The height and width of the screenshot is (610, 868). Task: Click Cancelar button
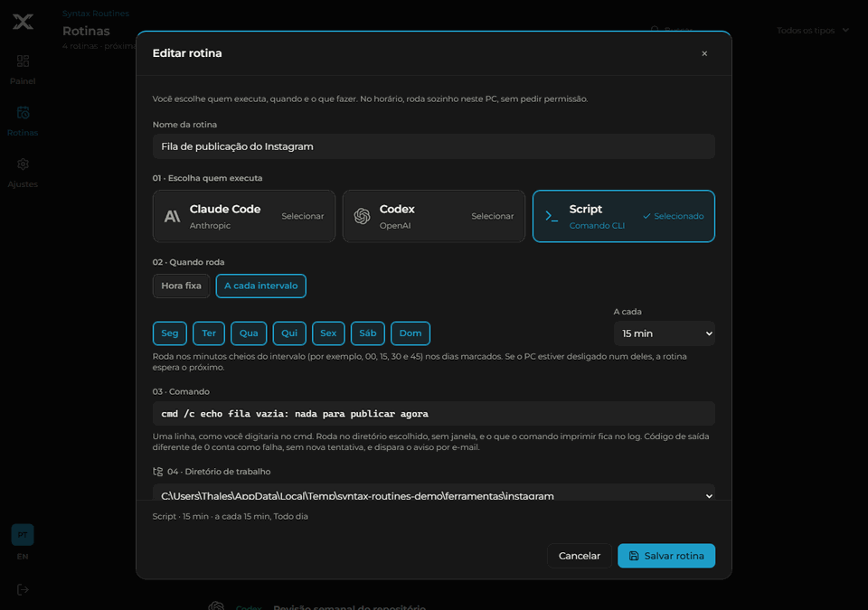[579, 556]
